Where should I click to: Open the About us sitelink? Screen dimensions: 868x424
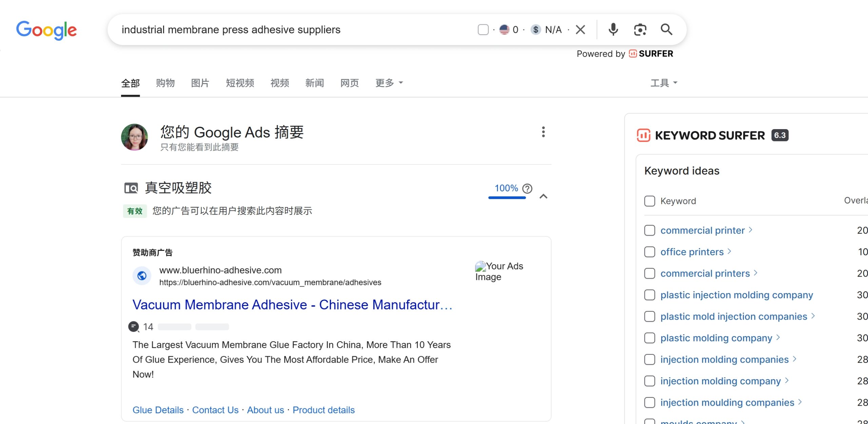coord(265,410)
